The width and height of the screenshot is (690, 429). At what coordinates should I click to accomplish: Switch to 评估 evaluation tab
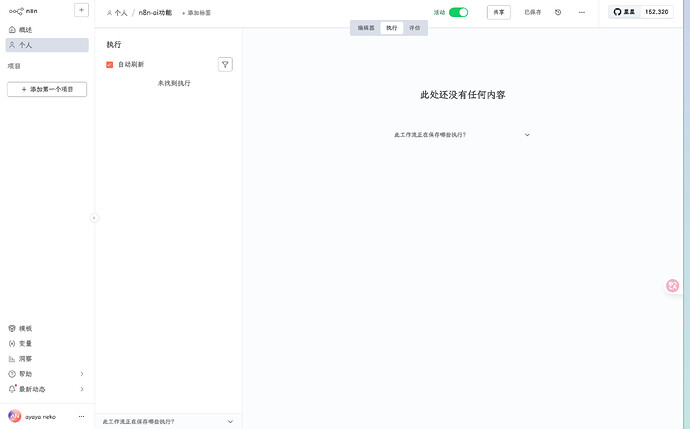click(x=415, y=28)
